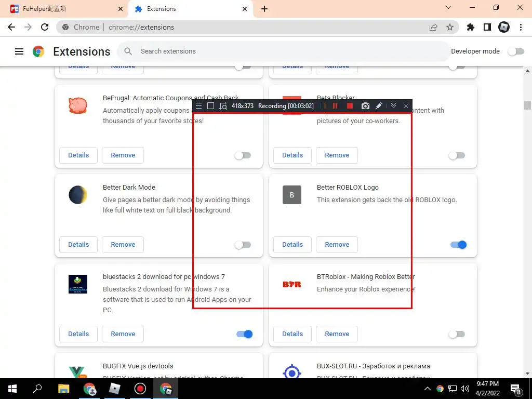The width and height of the screenshot is (532, 399).
Task: Open the recorder drawing pencil tool
Action: 379,106
